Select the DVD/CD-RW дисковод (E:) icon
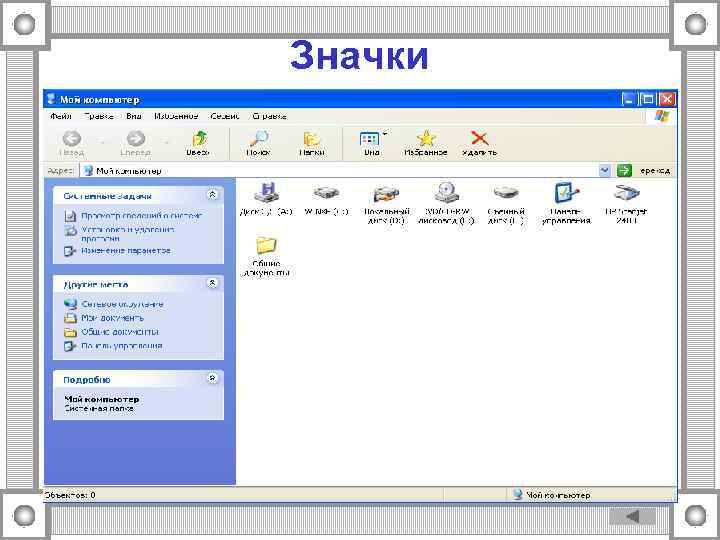The height and width of the screenshot is (540, 720). point(446,203)
